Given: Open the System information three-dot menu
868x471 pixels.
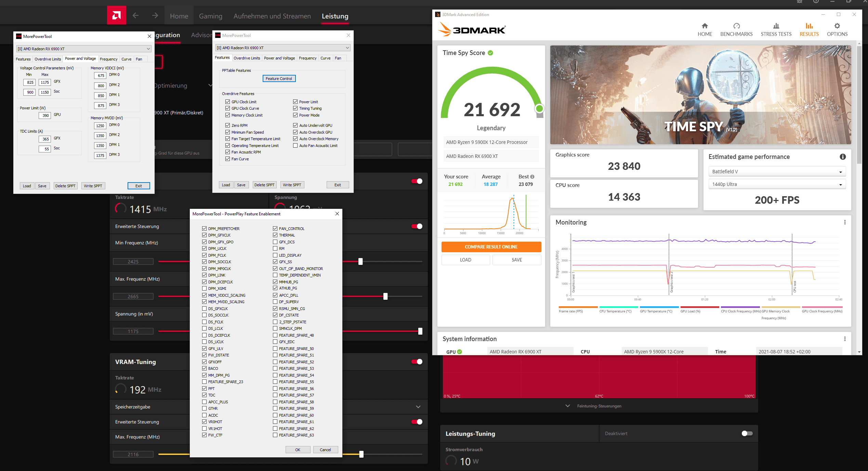Looking at the screenshot, I should pyautogui.click(x=845, y=339).
